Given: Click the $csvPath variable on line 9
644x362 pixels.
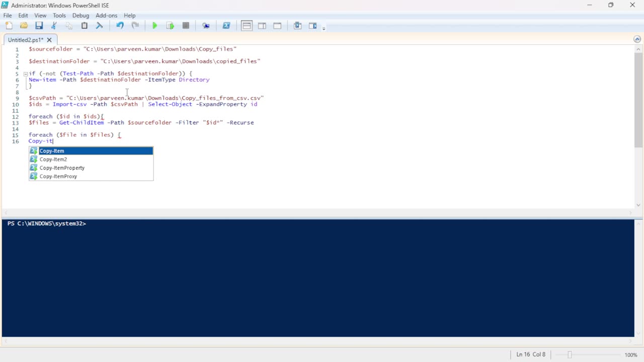Looking at the screenshot, I should coord(42,99).
